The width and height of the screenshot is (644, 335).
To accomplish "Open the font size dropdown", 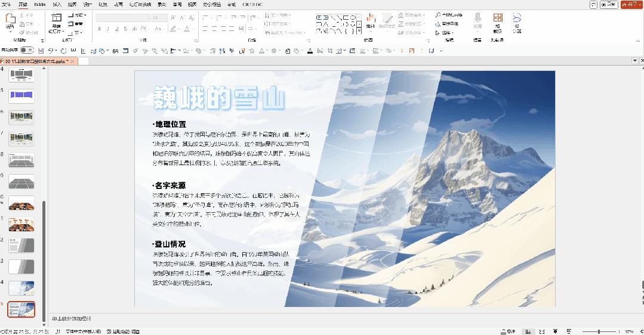I will click(x=165, y=18).
